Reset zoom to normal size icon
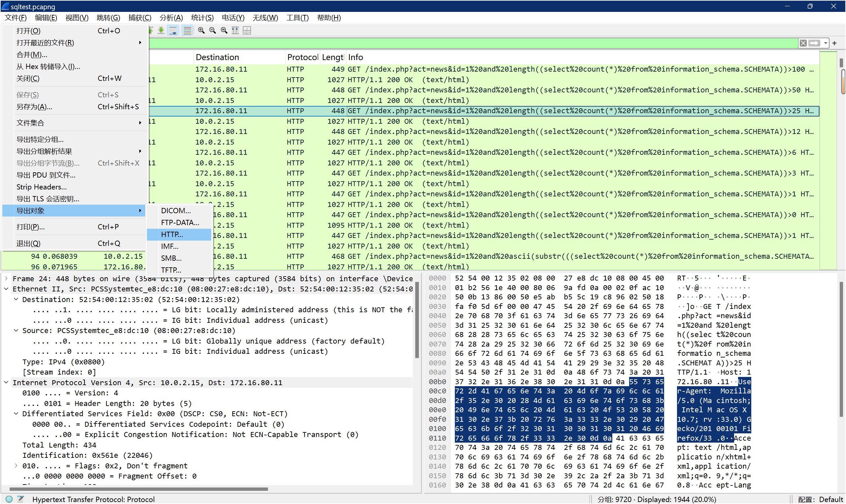 point(224,31)
